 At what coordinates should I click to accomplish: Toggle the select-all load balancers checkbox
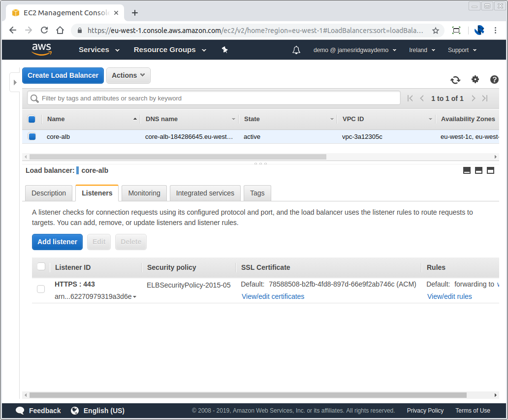pyautogui.click(x=32, y=119)
